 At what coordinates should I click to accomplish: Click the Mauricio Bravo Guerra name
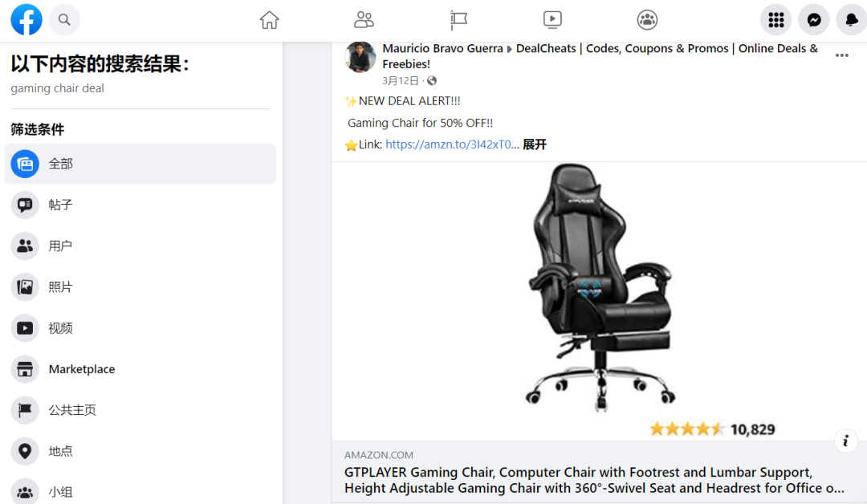pos(442,49)
